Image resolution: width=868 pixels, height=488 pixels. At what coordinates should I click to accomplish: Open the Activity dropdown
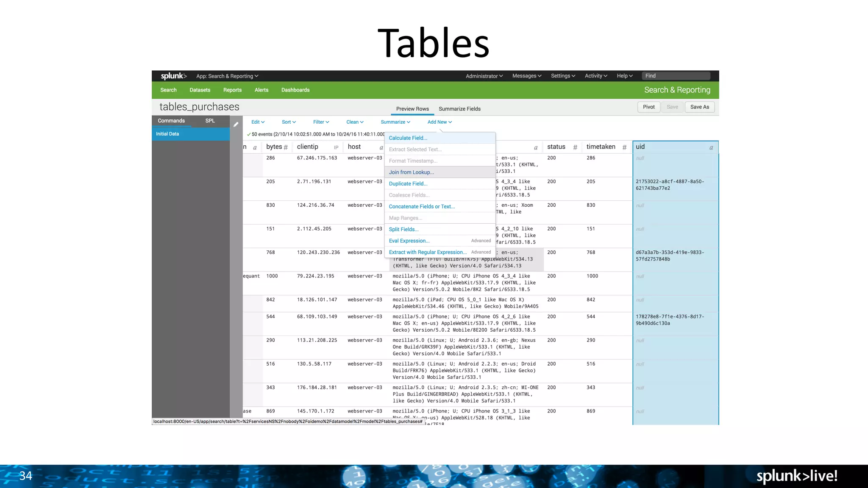pyautogui.click(x=596, y=76)
